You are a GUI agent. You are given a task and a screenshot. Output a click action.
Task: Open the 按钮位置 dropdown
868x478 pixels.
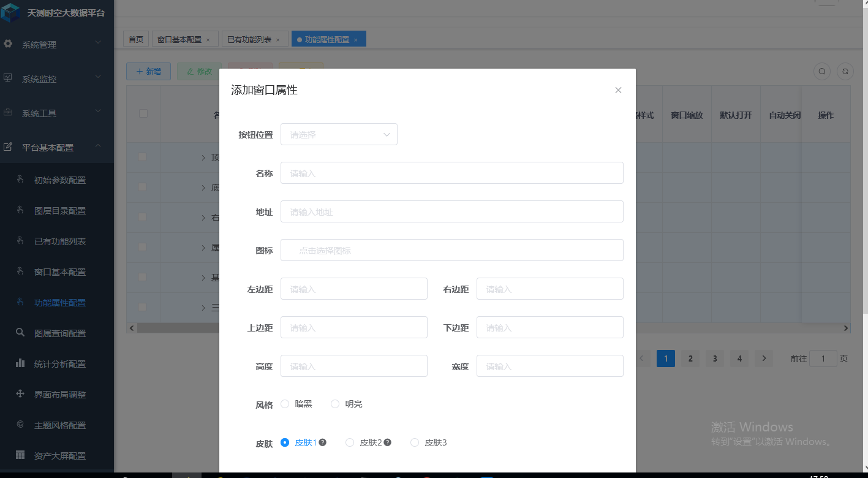339,135
